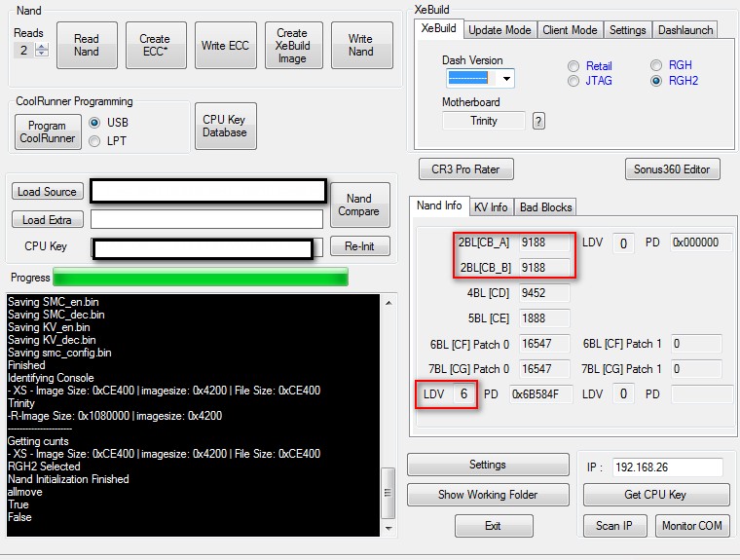Viewport: 740px width, 560px height.
Task: Click the bottom-left Settings button
Action: 488,465
